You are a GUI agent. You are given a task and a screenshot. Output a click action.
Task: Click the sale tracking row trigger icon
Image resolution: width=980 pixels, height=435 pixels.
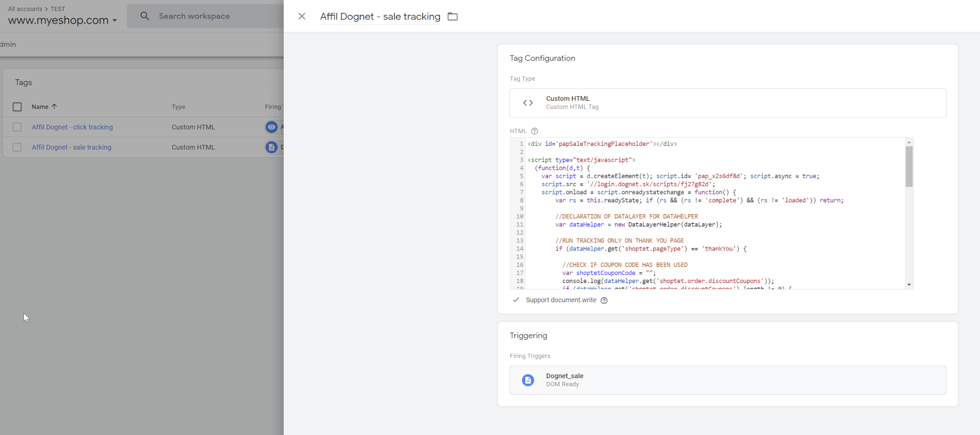(271, 147)
